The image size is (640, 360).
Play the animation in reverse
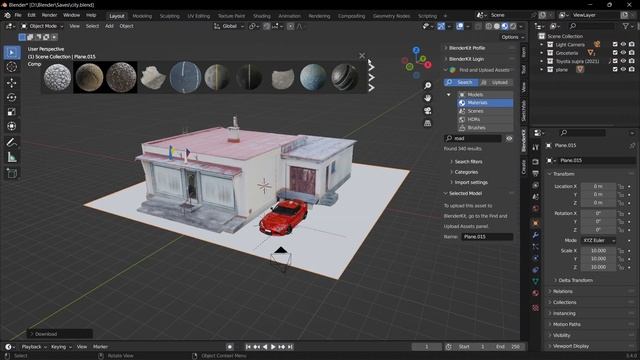click(x=265, y=347)
